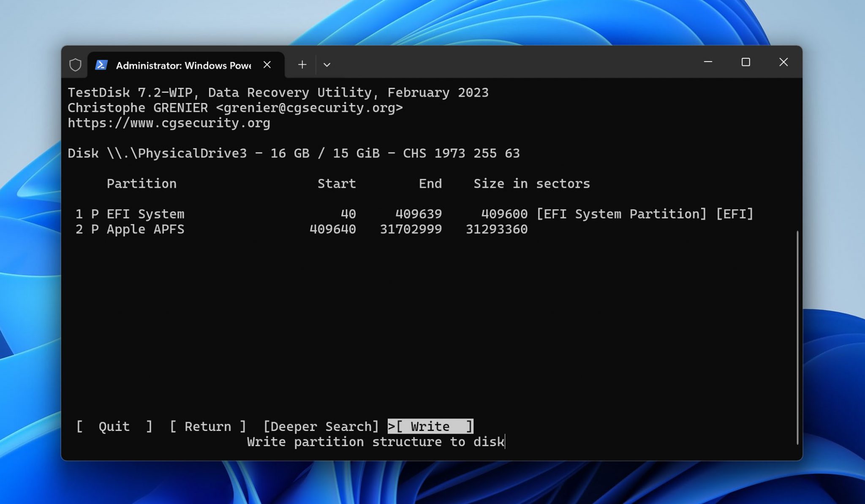Viewport: 865px width, 504px height.
Task: Click the PowerShell icon on the tab
Action: pyautogui.click(x=101, y=65)
